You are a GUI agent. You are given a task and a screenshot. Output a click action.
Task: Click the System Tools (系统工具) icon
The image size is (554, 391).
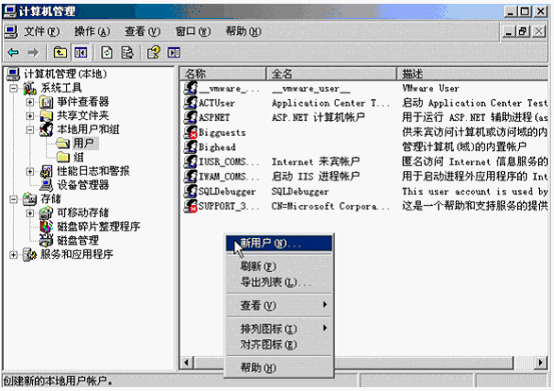pos(30,88)
